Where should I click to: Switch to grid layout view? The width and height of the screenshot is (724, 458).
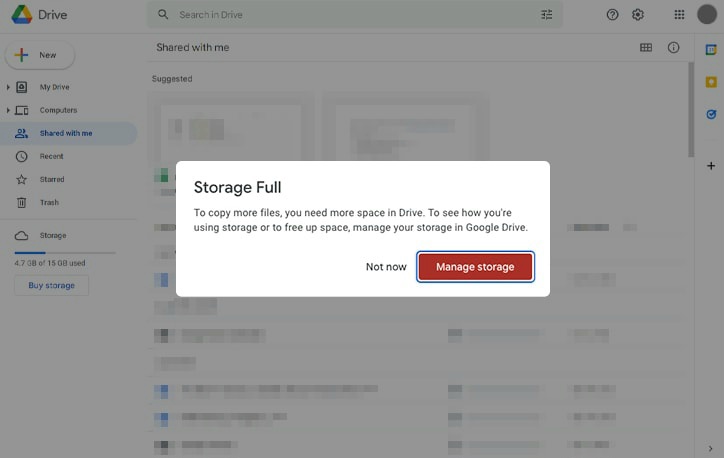point(646,47)
